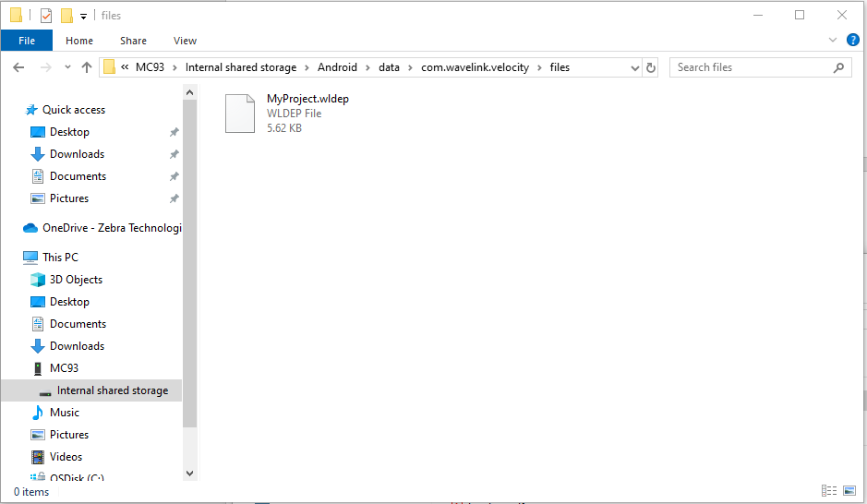
Task: Expand the ribbon with the chevron
Action: (x=834, y=40)
